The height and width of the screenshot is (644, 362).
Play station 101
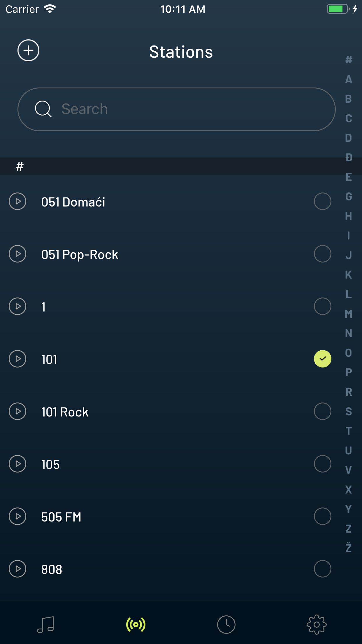[17, 359]
